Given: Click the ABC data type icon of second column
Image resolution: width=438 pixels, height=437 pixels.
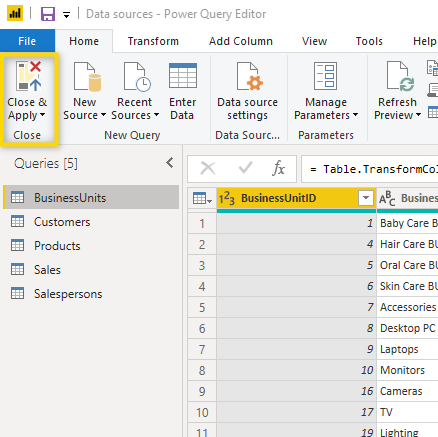Looking at the screenshot, I should pyautogui.click(x=387, y=198).
